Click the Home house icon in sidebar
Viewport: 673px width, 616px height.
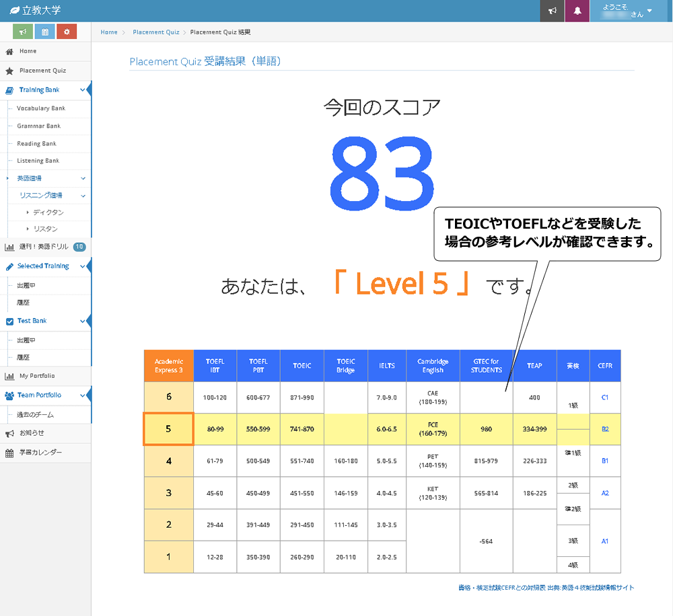click(x=9, y=52)
